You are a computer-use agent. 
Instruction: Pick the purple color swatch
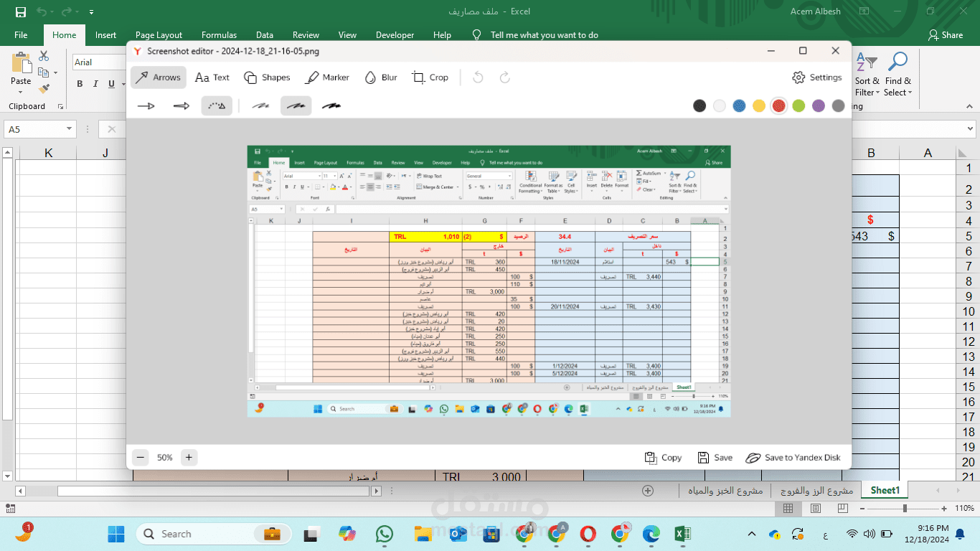click(819, 106)
